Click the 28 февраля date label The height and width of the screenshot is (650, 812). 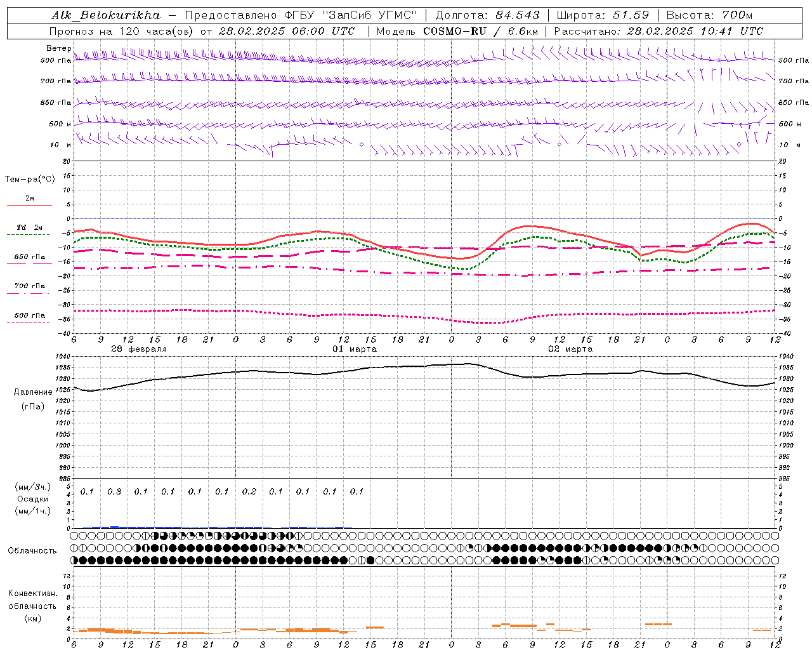tap(139, 349)
